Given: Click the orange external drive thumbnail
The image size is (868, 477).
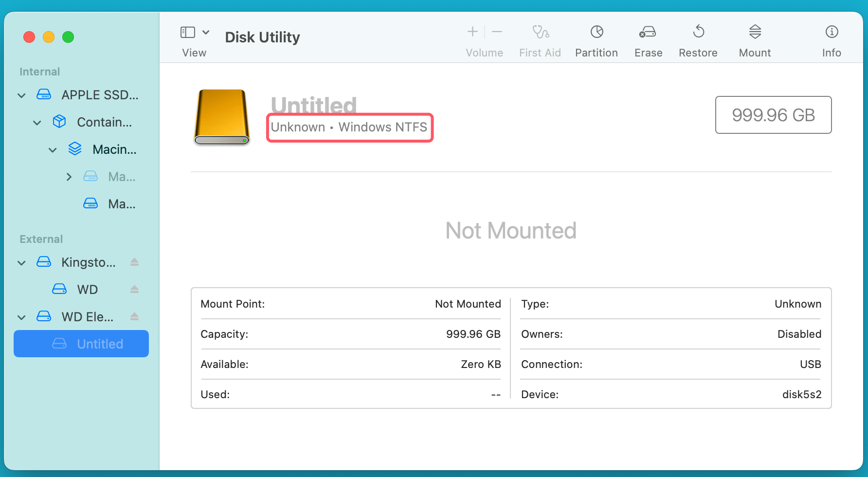Looking at the screenshot, I should (x=221, y=117).
